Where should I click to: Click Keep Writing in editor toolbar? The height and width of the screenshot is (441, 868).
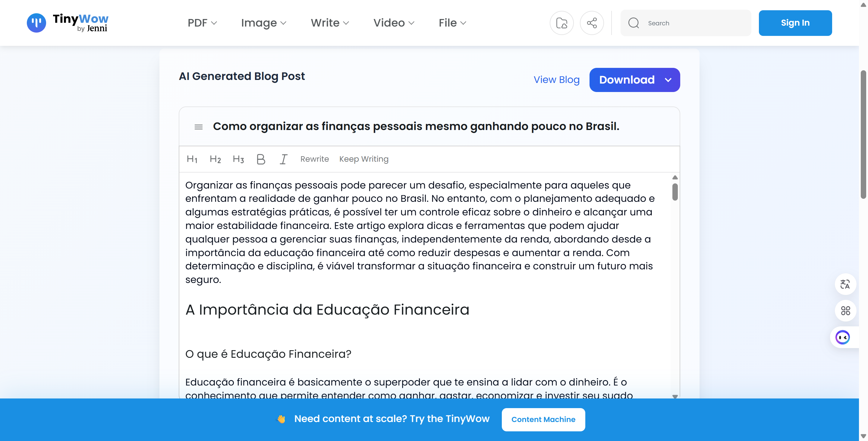(x=363, y=159)
